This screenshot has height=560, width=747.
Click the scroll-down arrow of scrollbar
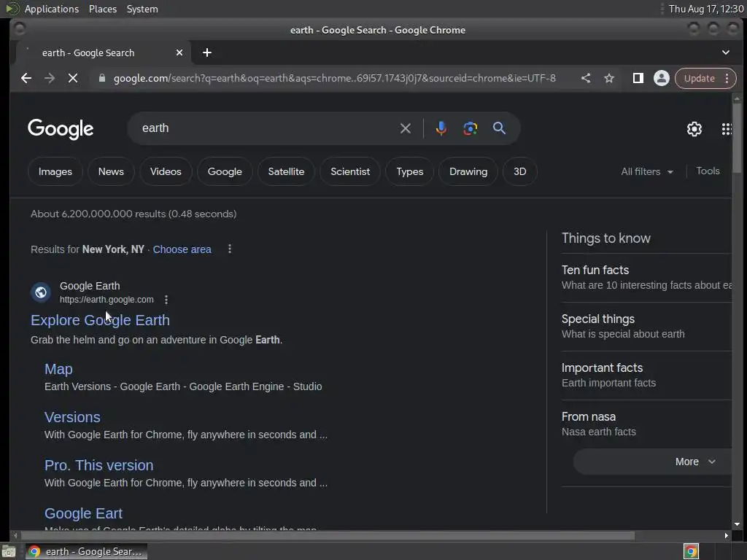pyautogui.click(x=737, y=524)
